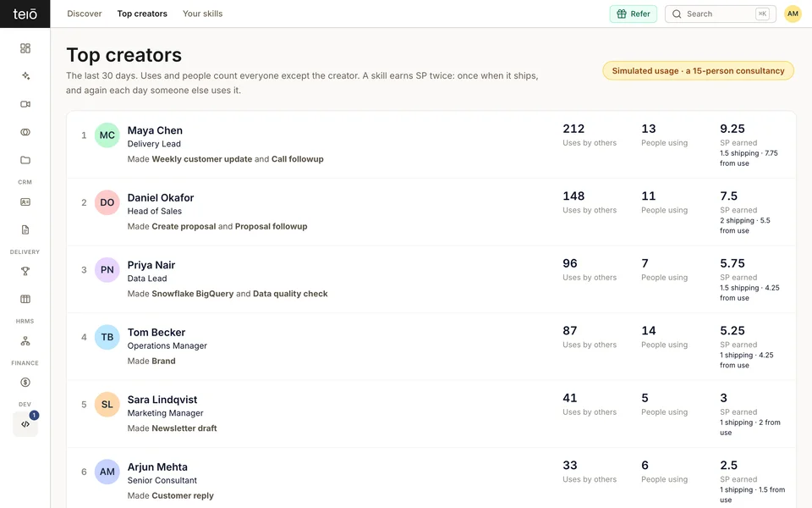The image size is (812, 508).
Task: Click the Simulated usage consultancy badge
Action: [698, 71]
